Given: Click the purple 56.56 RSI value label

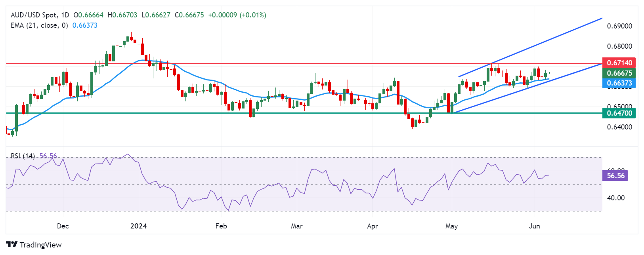Looking at the screenshot, I should [615, 175].
